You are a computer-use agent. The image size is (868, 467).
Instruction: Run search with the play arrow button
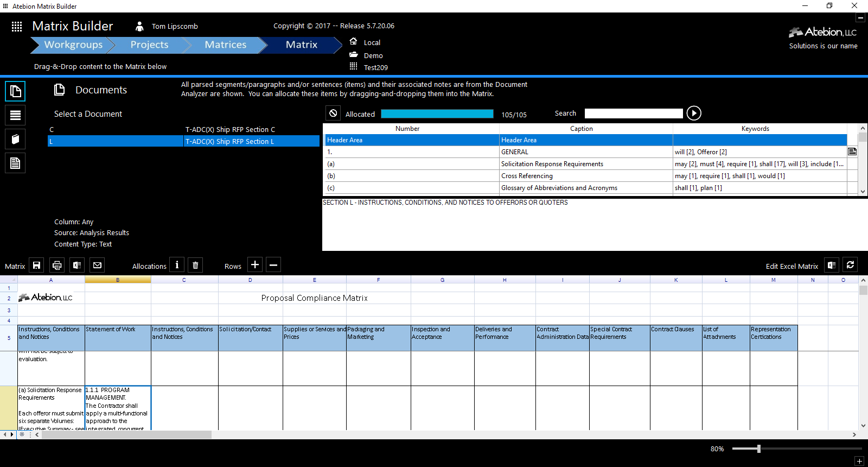[694, 113]
